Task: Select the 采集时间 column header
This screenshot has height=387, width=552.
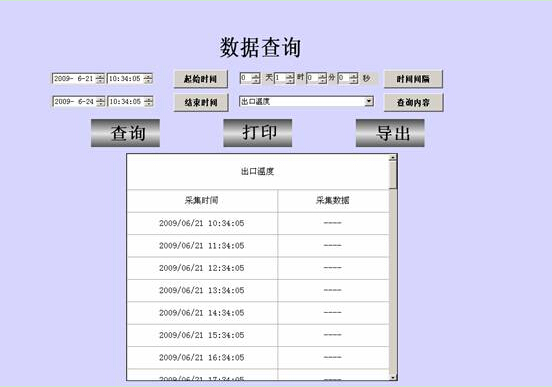Action: click(x=202, y=201)
